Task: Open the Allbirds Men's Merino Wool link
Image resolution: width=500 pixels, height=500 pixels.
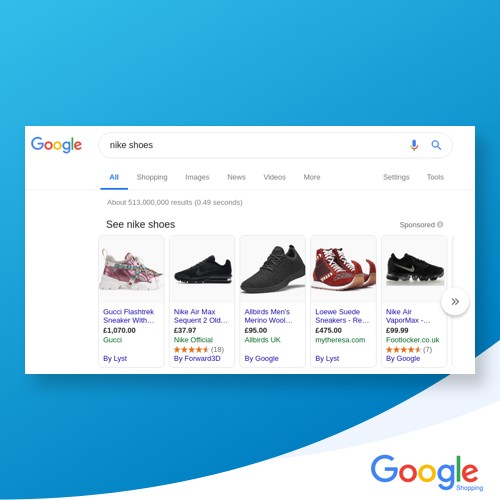Action: (x=268, y=316)
